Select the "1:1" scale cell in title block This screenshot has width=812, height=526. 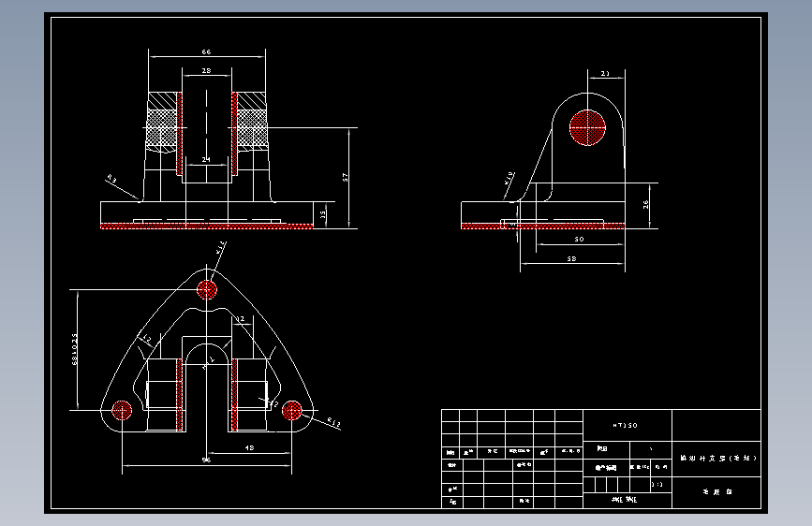coord(657,485)
